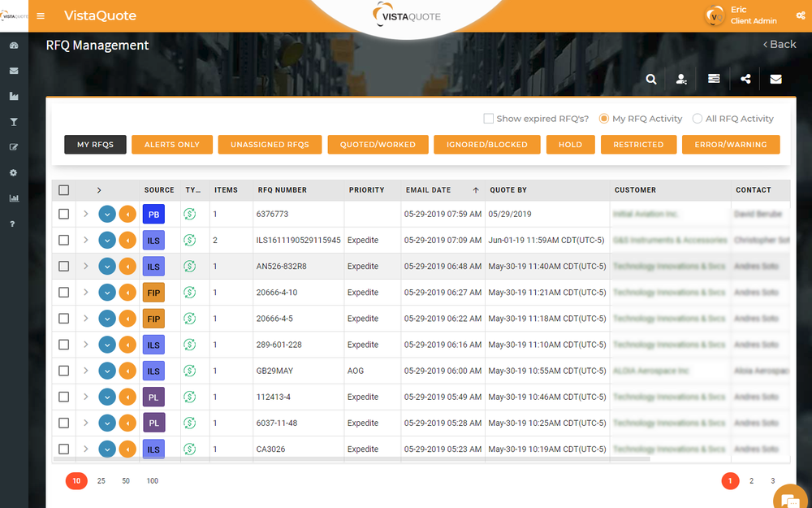Toggle the select-all checkbox in table header
The width and height of the screenshot is (812, 508).
(x=63, y=190)
